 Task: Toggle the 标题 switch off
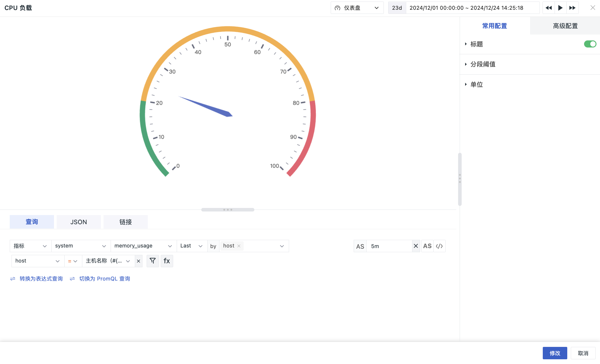coord(590,44)
